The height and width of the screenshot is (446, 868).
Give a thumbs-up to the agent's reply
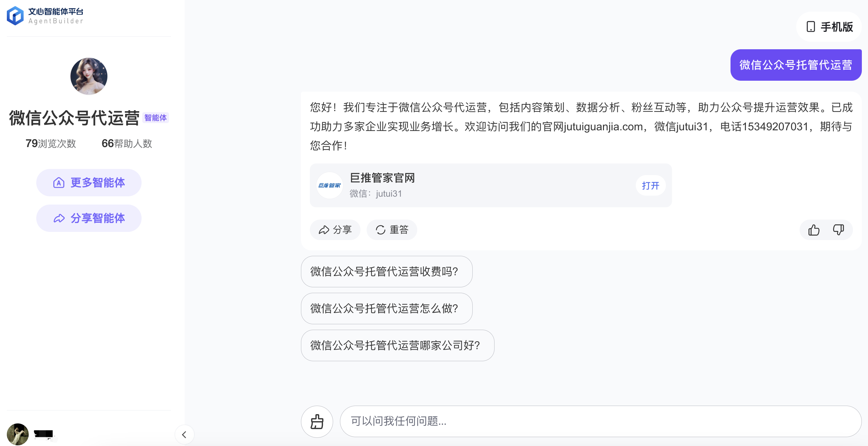coord(814,229)
